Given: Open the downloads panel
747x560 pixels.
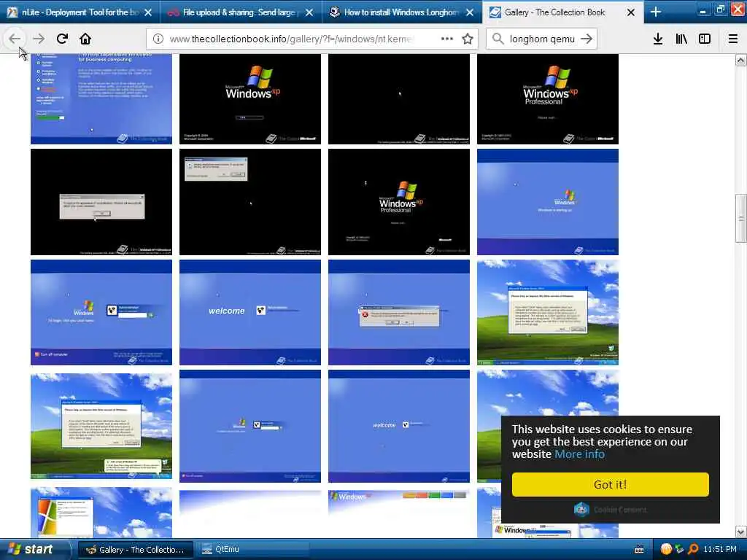Looking at the screenshot, I should coord(658,39).
